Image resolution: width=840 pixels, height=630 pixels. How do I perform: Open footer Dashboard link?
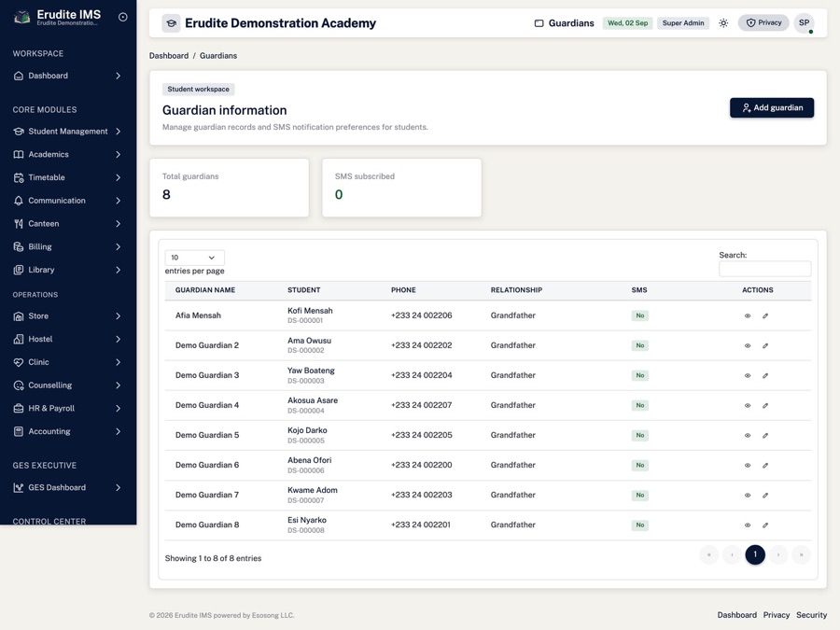click(x=737, y=615)
